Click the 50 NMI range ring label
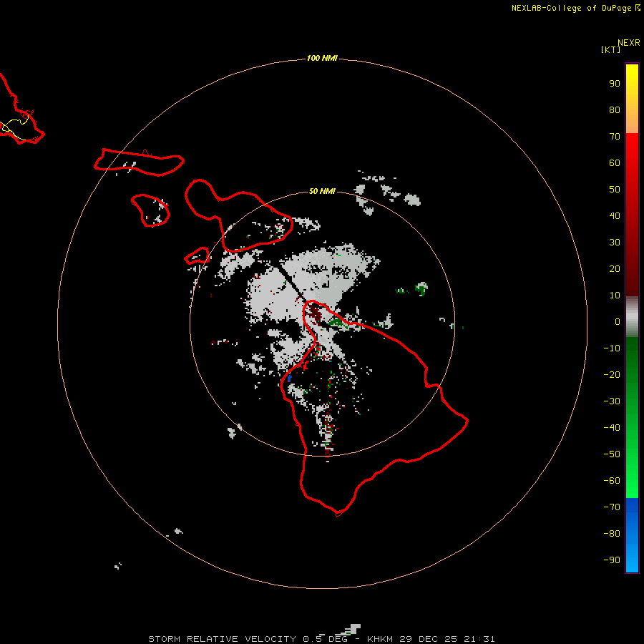The image size is (644, 644). (321, 191)
